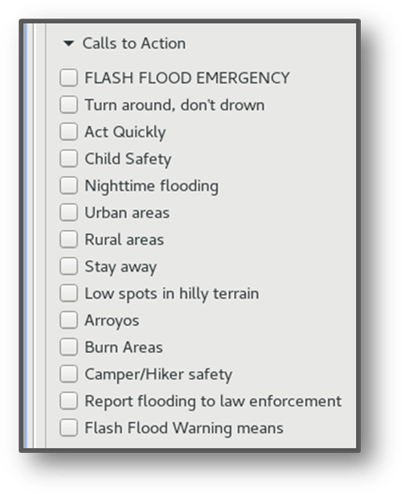Screen dimensions: 402x494
Task: Enable the FLASH FLOOD EMERGENCY checkbox
Action: [x=69, y=78]
